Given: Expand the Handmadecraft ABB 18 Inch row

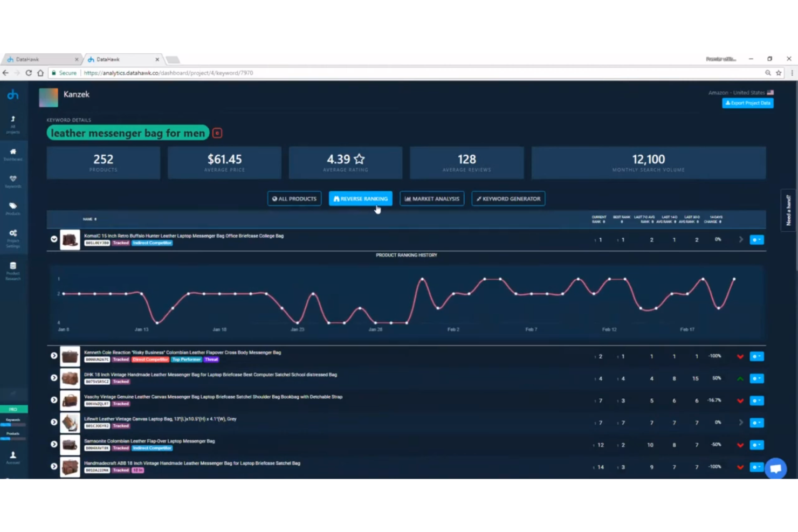Looking at the screenshot, I should coord(54,466).
